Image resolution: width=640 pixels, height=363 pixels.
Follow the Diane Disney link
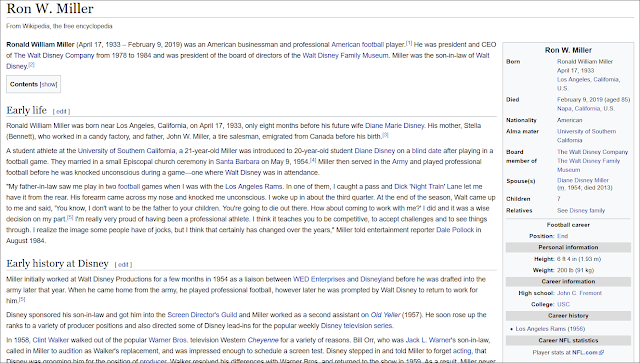374,151
